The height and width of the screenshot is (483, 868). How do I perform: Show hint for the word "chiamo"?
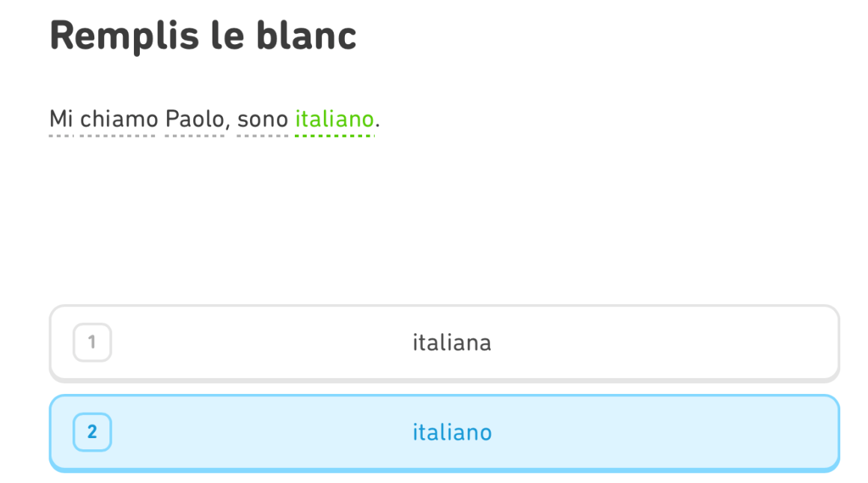119,119
